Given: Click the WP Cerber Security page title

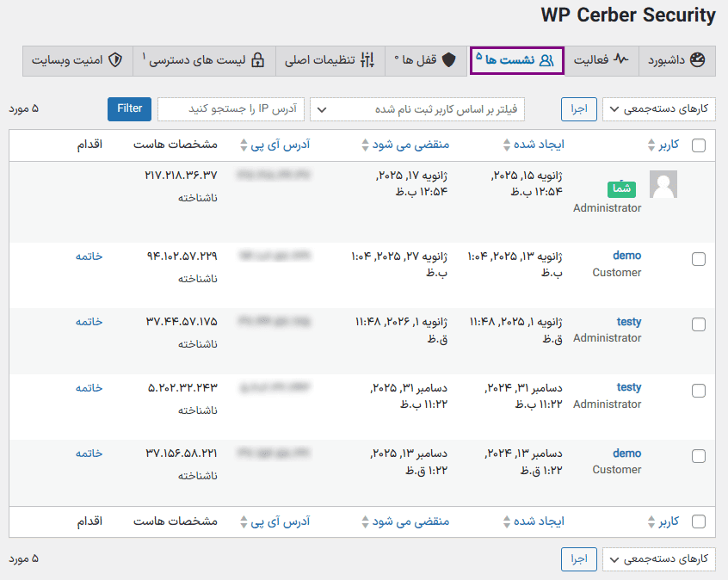Looking at the screenshot, I should point(628,15).
